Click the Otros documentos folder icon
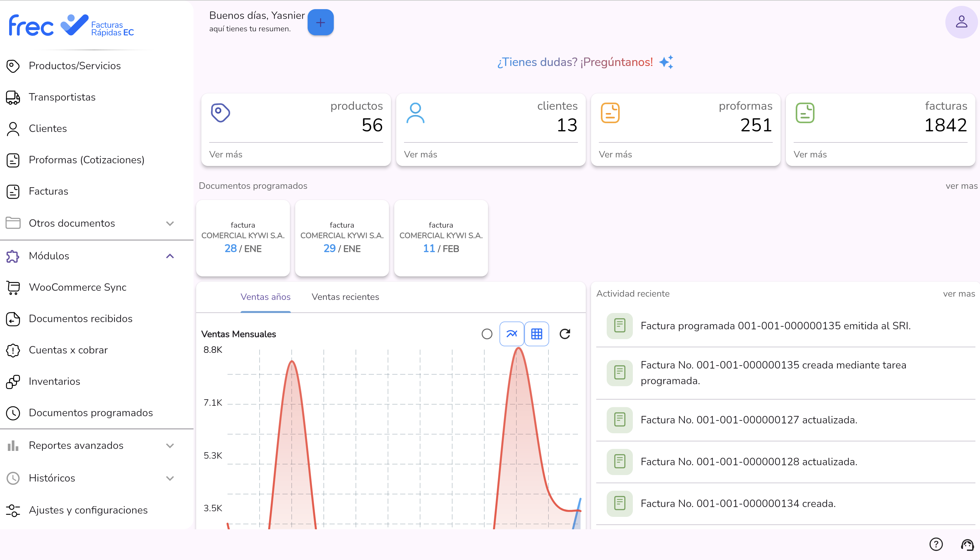The image size is (980, 560). [x=13, y=223]
